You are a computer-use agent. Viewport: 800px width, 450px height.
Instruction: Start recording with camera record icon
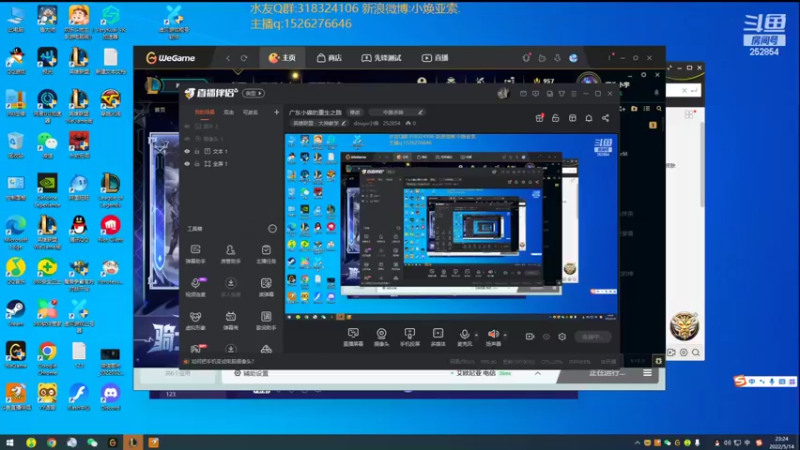(x=530, y=337)
